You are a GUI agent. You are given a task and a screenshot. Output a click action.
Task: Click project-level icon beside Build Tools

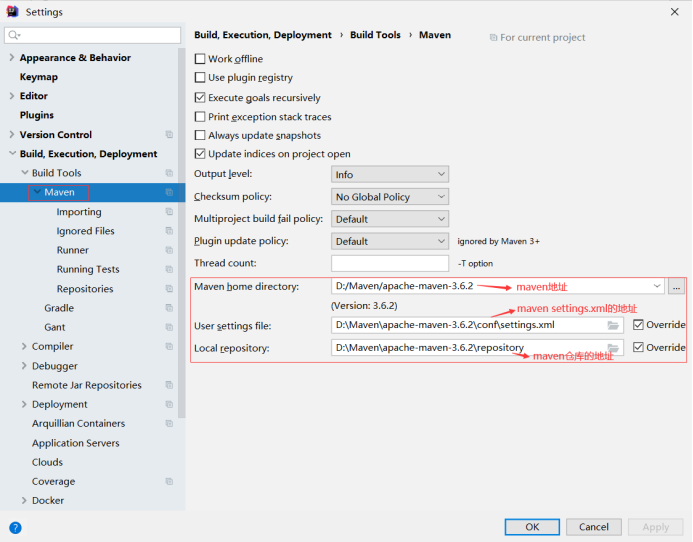coord(169,173)
